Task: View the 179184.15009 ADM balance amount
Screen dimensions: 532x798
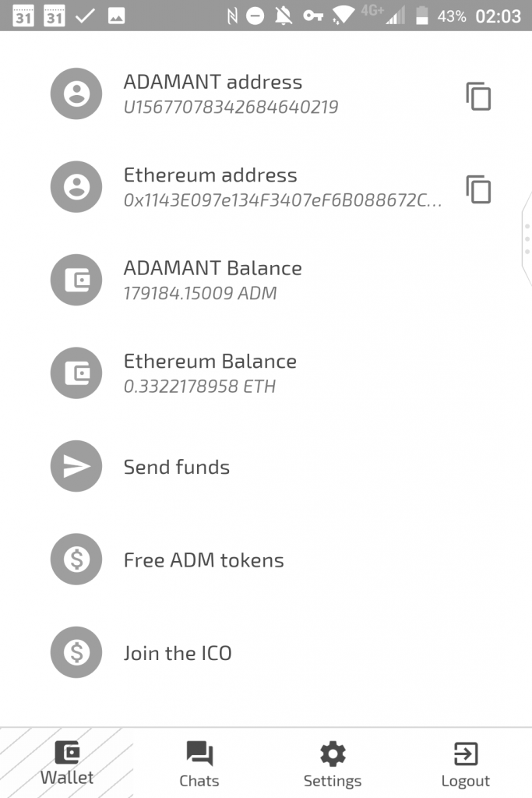Action: pos(200,293)
